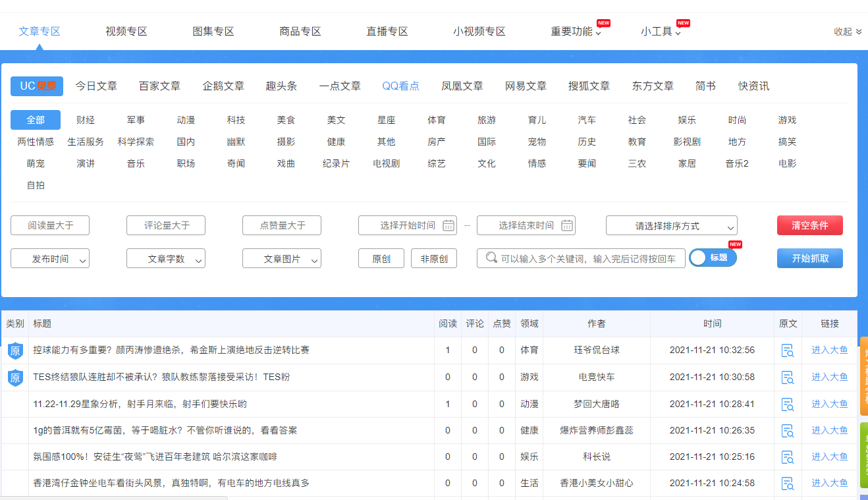Open the 文章字数 dropdown

(166, 258)
